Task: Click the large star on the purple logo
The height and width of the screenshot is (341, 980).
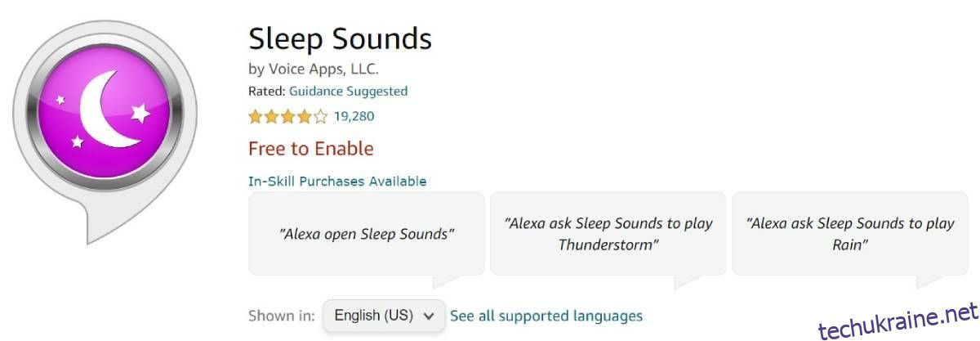Action: point(140,112)
